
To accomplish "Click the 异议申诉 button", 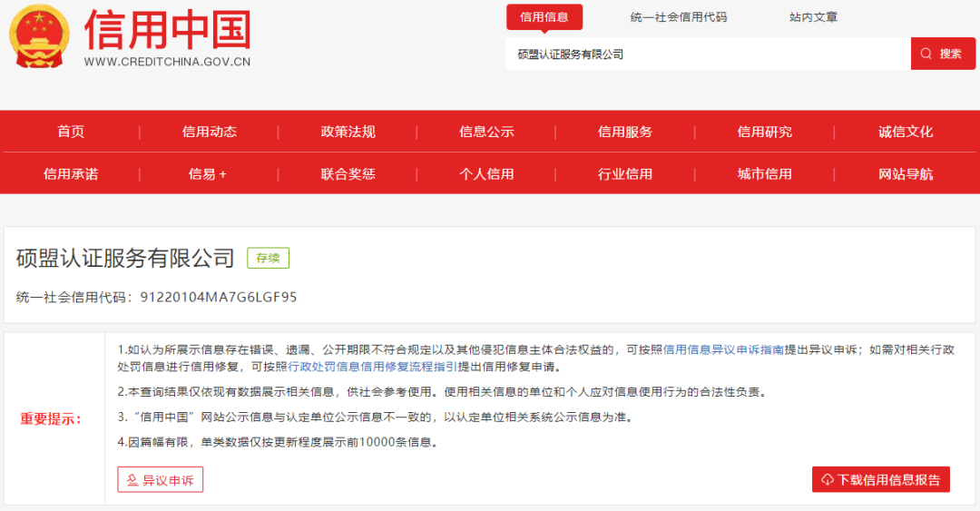I will [x=160, y=480].
